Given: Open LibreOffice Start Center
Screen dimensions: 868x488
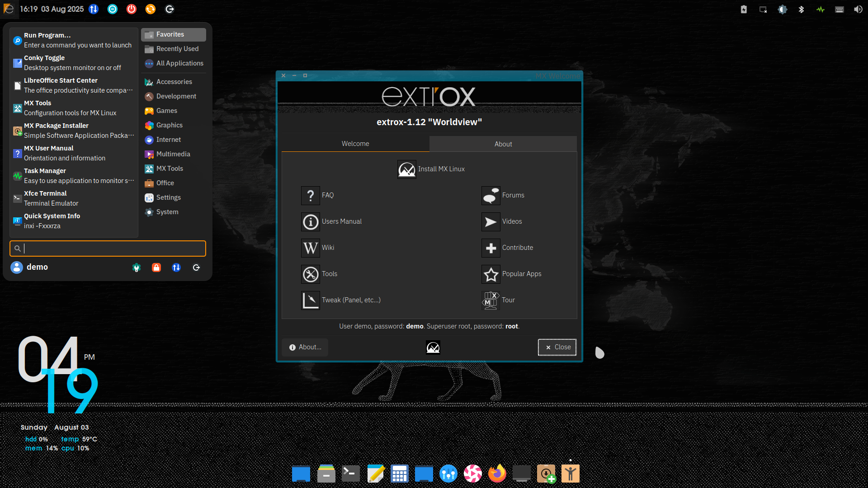Looking at the screenshot, I should click(74, 85).
